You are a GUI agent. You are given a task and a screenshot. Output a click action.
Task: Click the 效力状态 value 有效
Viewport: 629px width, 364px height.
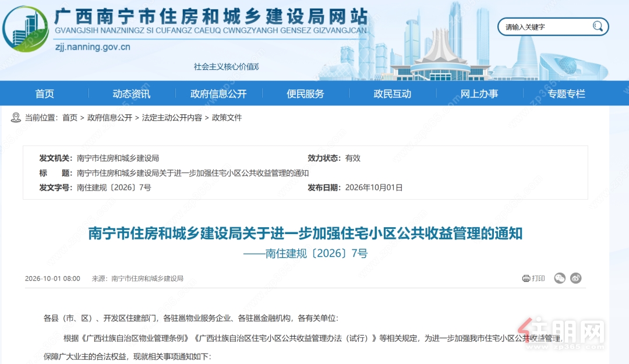click(352, 158)
